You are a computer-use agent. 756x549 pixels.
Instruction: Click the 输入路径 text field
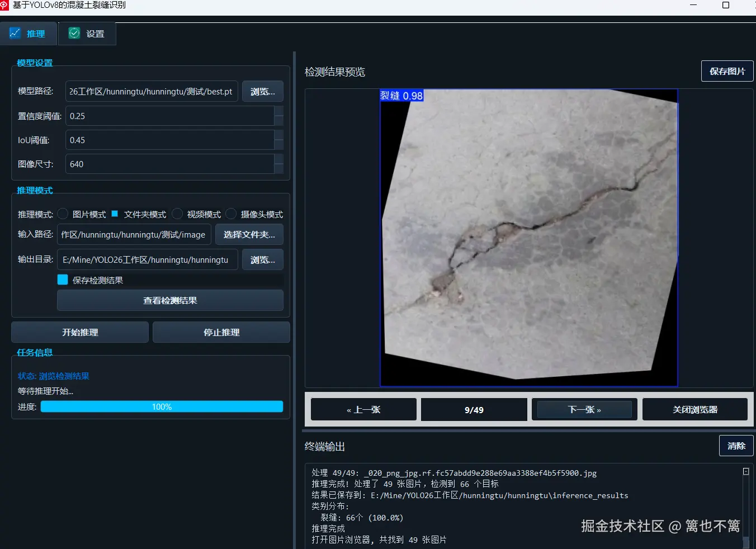pos(134,234)
